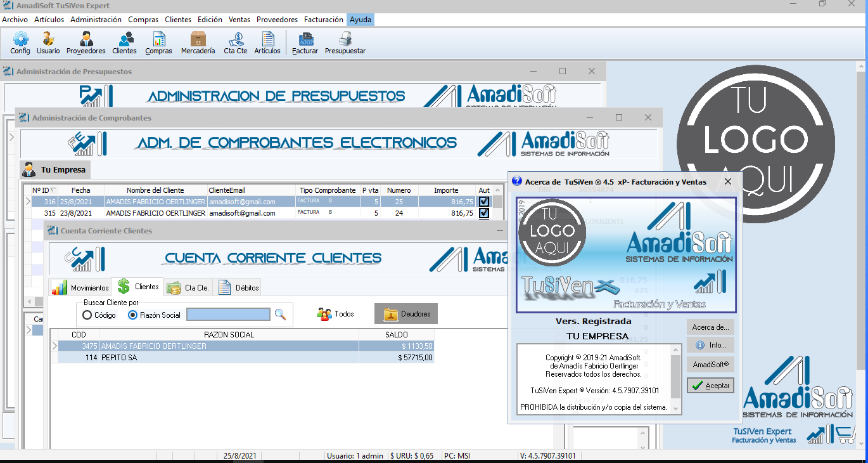Switch to the Movimientos tab

pos(80,287)
